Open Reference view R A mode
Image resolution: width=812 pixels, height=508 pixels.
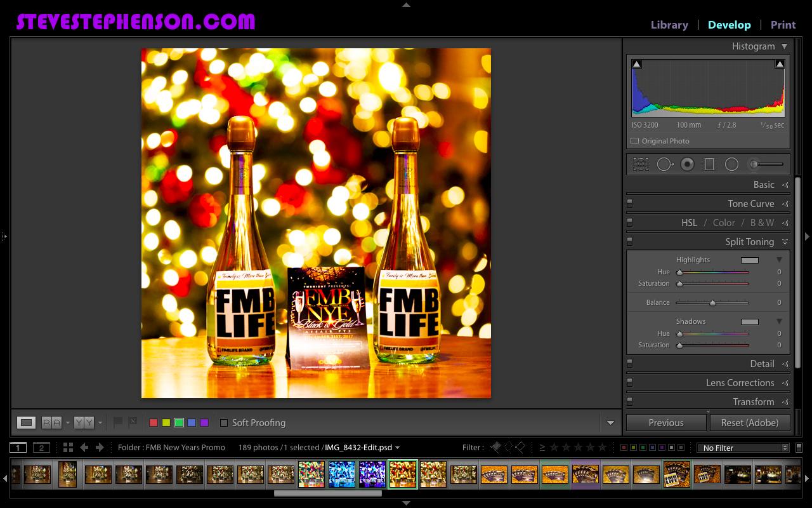click(x=51, y=422)
